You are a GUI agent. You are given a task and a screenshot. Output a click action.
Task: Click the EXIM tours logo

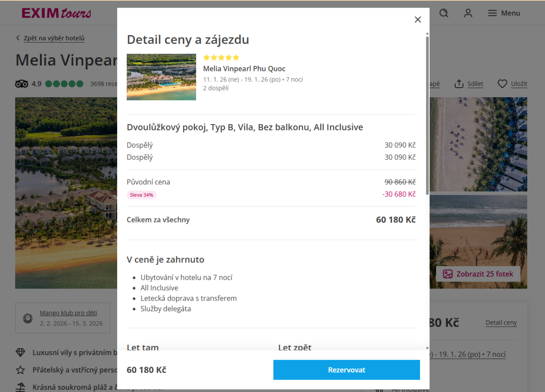pos(56,13)
